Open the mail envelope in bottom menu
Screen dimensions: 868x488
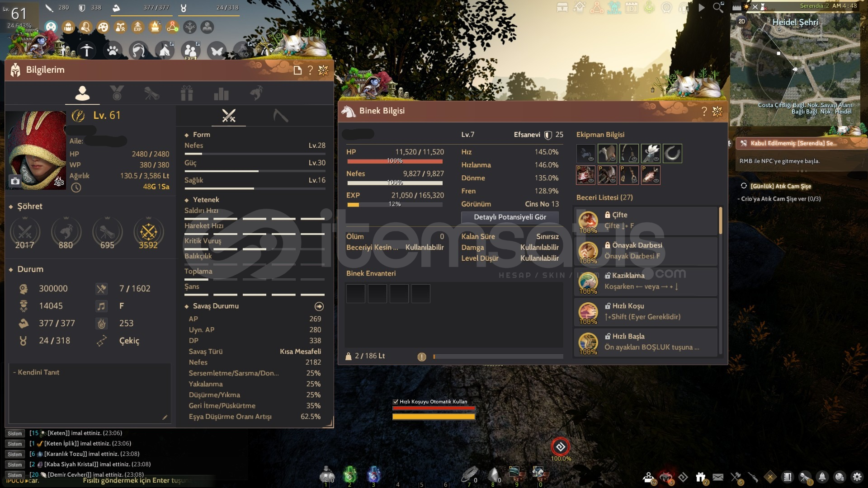[x=718, y=477]
